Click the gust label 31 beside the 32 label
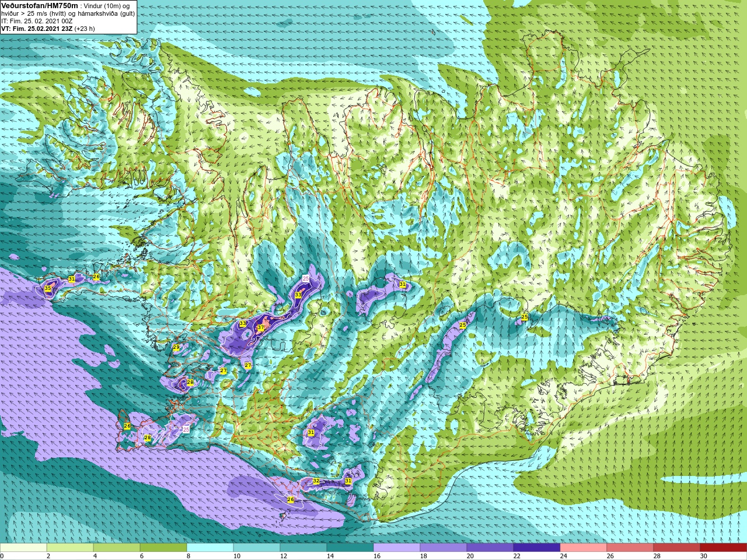 348,481
